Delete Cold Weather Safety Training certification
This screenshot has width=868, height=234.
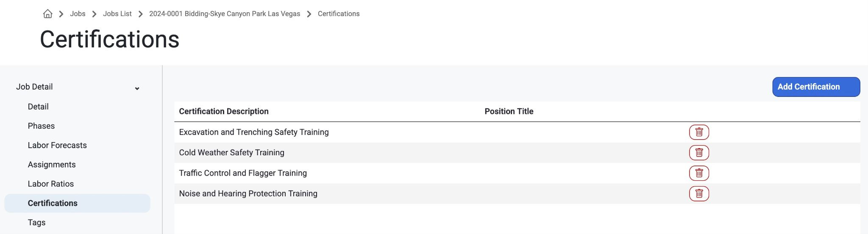click(x=699, y=153)
